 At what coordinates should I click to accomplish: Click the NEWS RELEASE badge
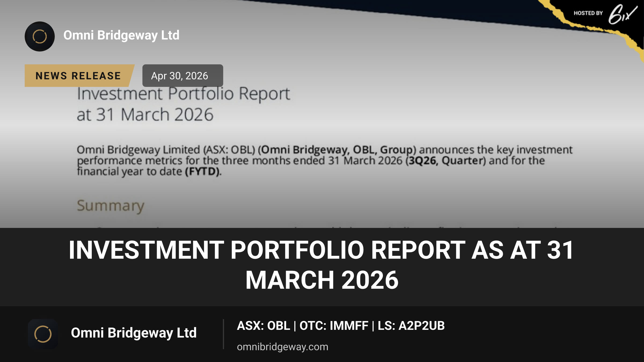pos(79,76)
